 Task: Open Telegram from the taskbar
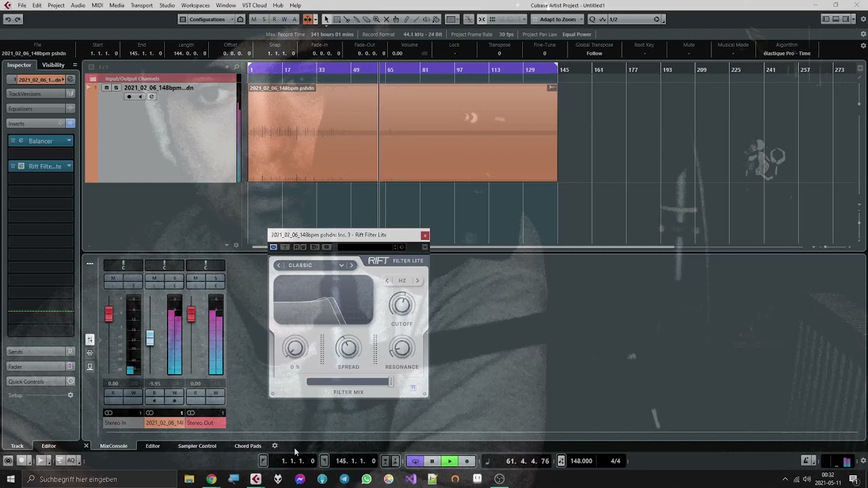(x=344, y=479)
